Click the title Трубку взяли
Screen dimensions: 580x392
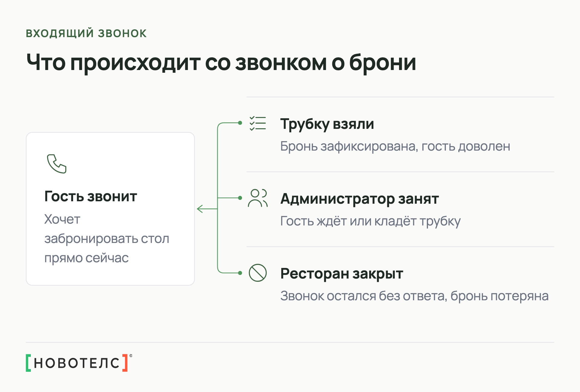[x=327, y=124]
